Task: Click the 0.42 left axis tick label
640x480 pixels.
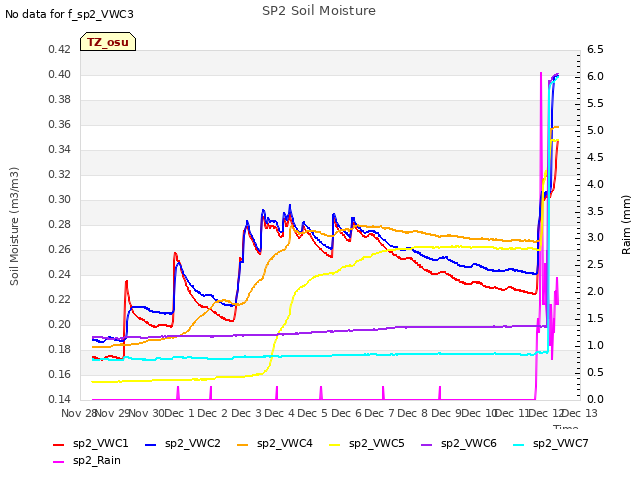Action: [60, 49]
